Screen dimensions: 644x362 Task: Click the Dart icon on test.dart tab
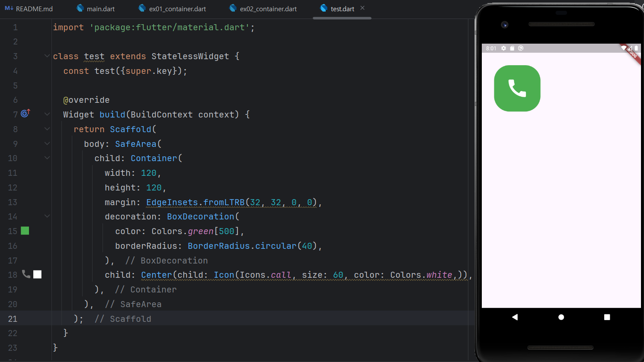click(324, 8)
